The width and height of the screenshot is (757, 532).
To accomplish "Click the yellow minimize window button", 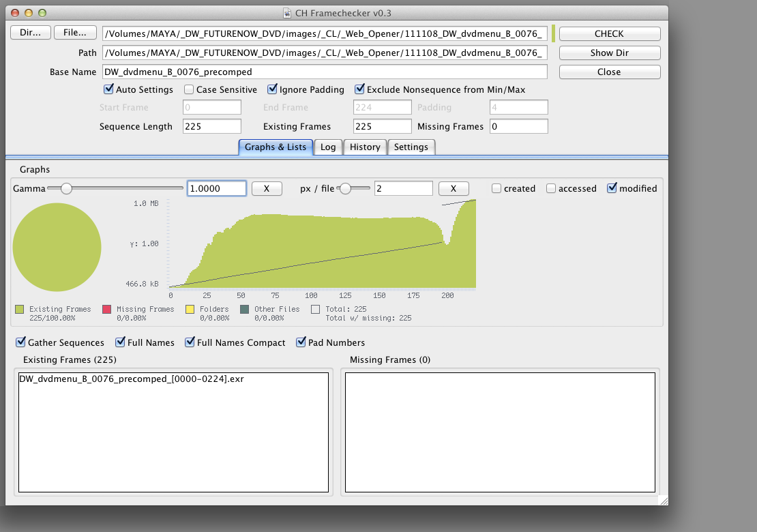I will pyautogui.click(x=29, y=13).
